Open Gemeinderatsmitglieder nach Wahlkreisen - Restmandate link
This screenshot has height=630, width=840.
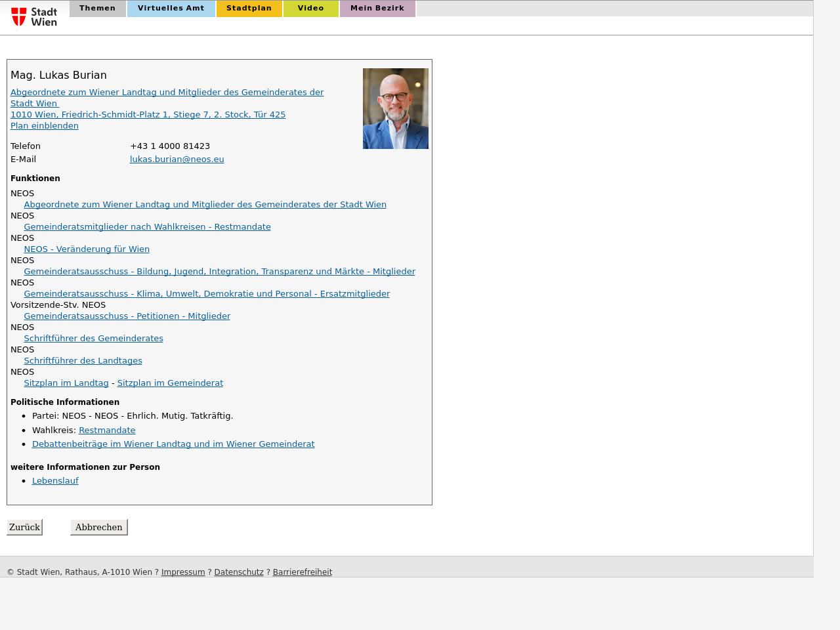[147, 227]
